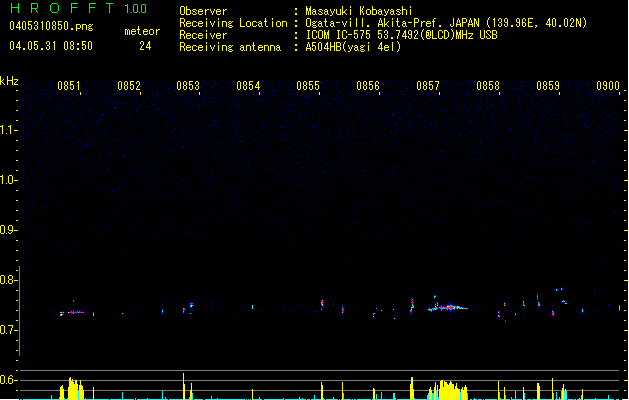Click the ICOM IC-575 receiver text
The image size is (629, 400).
pos(402,35)
